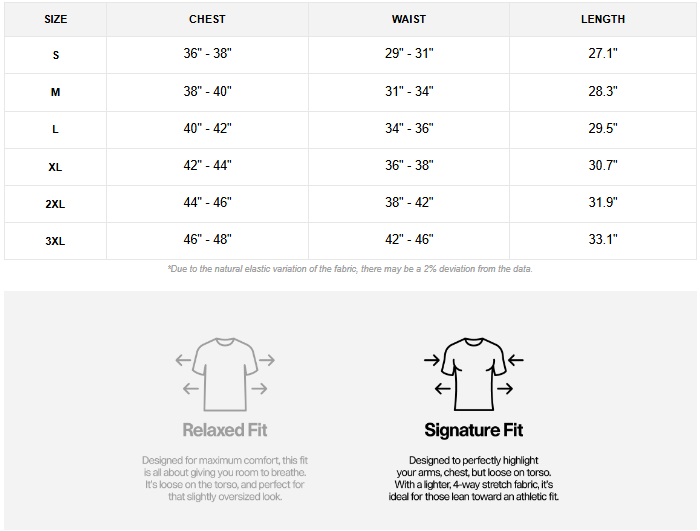This screenshot has height=531, width=700.
Task: Click the CHEST column header
Action: click(x=207, y=19)
